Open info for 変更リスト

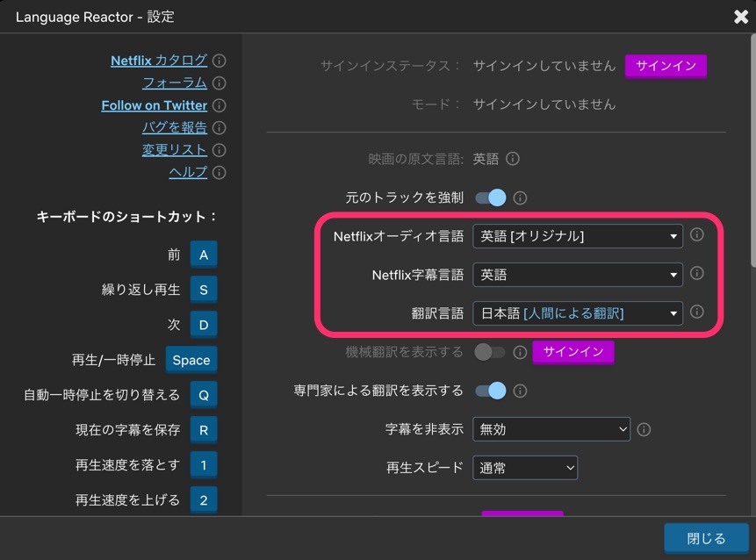click(x=218, y=150)
